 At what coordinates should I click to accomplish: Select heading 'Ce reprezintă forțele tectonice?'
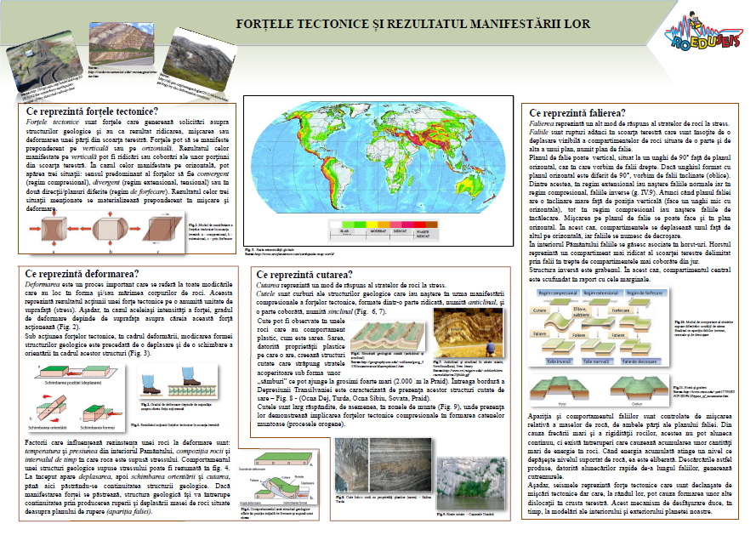click(92, 111)
